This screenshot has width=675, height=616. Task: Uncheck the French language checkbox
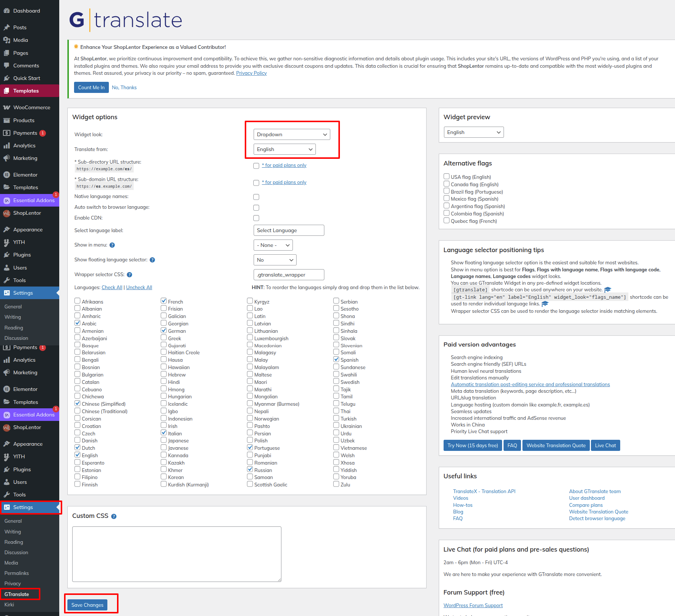(x=164, y=301)
